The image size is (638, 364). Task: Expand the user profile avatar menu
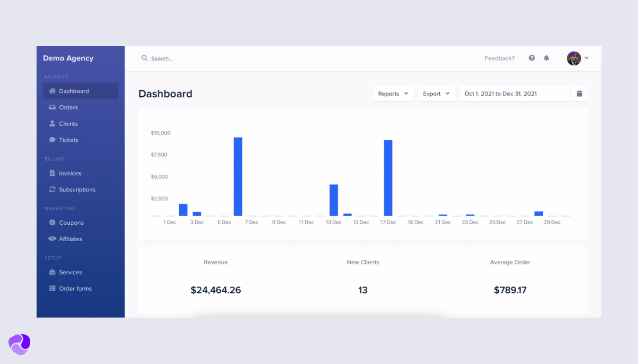coord(577,58)
